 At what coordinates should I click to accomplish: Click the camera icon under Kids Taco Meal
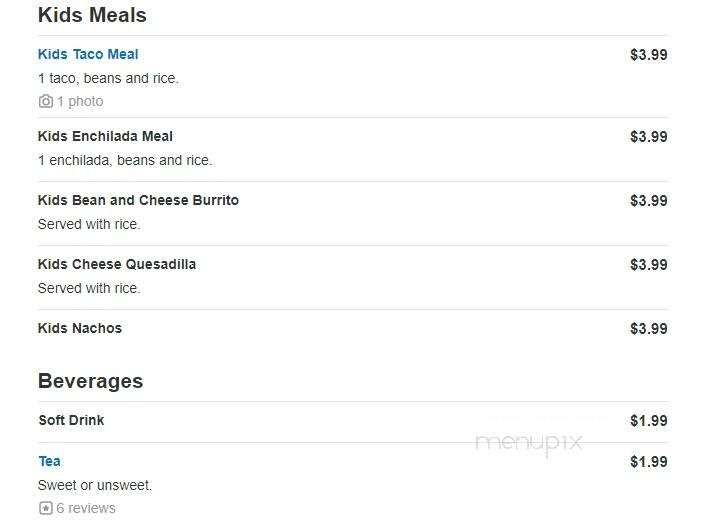[x=46, y=101]
